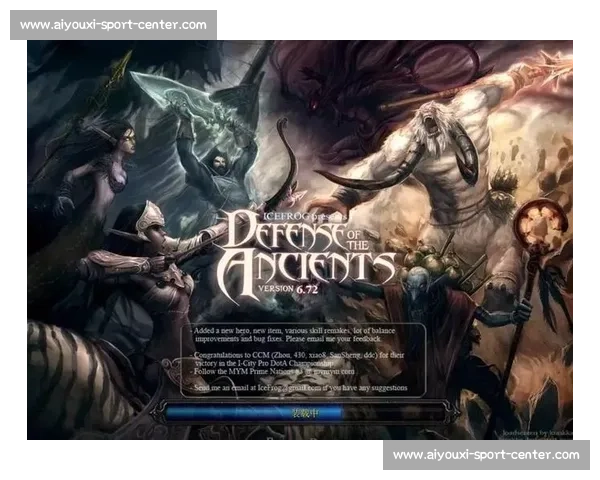
Task: Click the "ICEFROG presents" caption above the logo
Action: tap(305, 216)
